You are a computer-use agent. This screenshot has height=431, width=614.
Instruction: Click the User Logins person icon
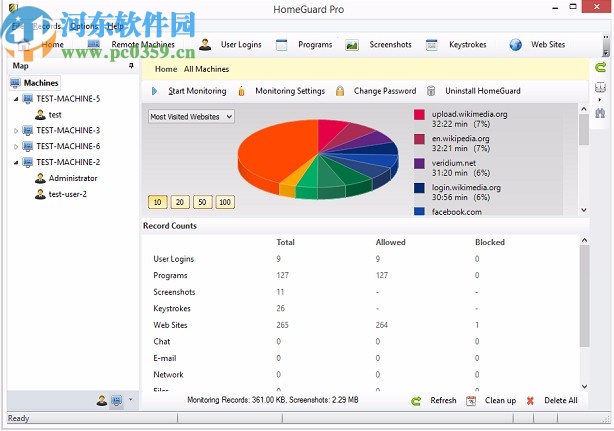pyautogui.click(x=205, y=45)
